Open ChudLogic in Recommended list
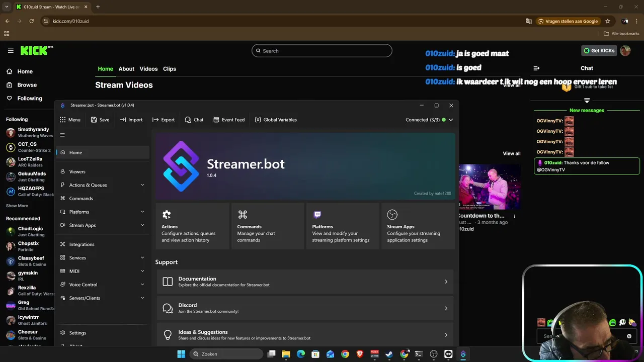The height and width of the screenshot is (362, 644). click(28, 232)
